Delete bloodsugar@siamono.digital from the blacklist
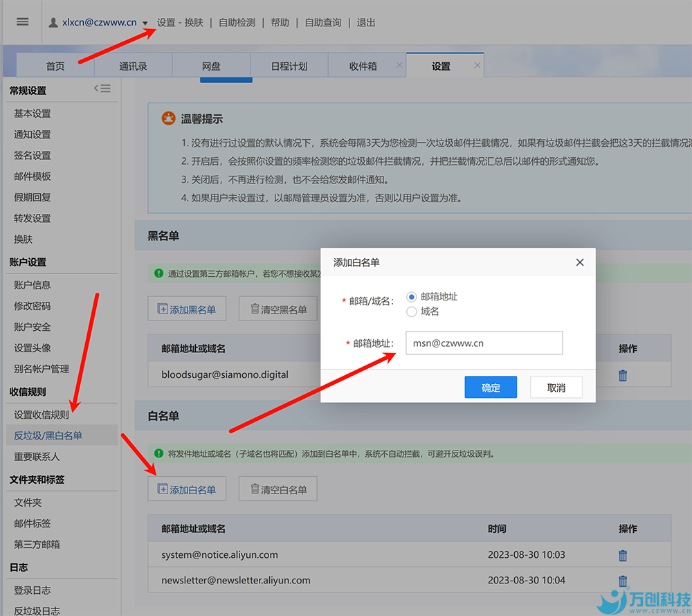Screen dimensions: 692x616 tap(623, 375)
